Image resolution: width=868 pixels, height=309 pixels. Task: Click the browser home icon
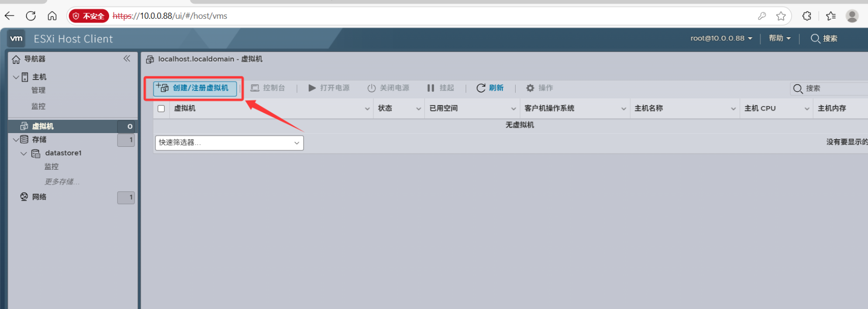point(52,16)
